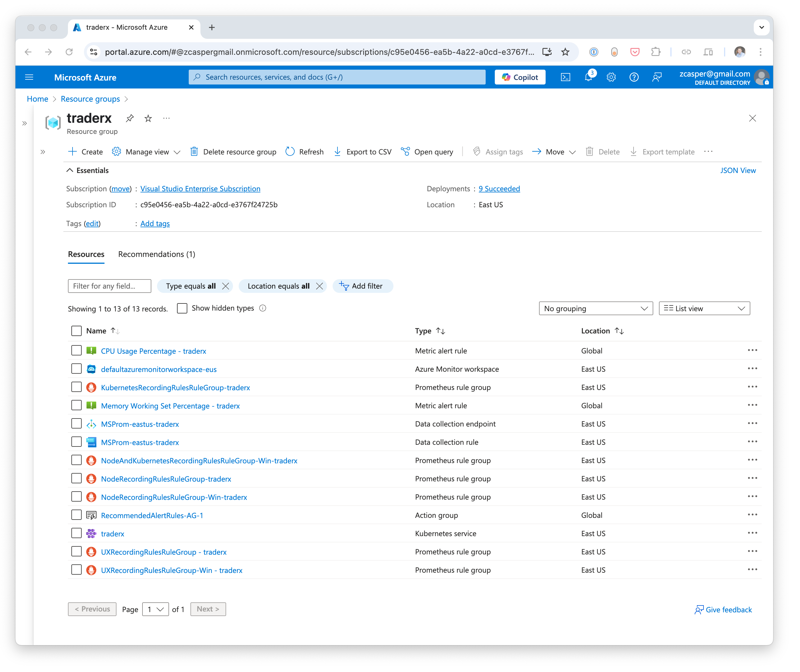The height and width of the screenshot is (672, 800).
Task: Check the Memory Working Set Percentage row
Action: [77, 405]
